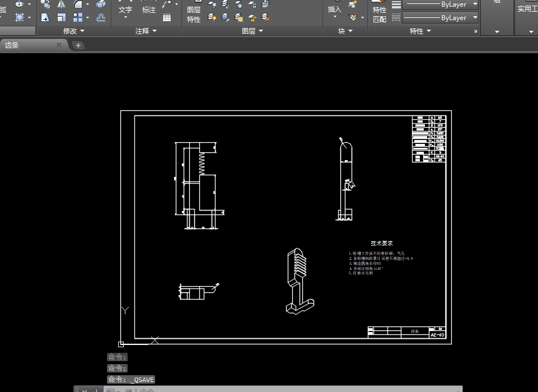This screenshot has width=538, height=392.
Task: Click the layer off (lightbulb) icon
Action: [212, 4]
